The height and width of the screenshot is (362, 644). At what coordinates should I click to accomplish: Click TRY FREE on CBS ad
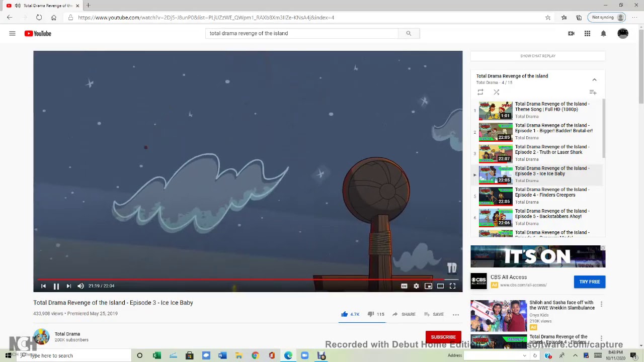[589, 282]
